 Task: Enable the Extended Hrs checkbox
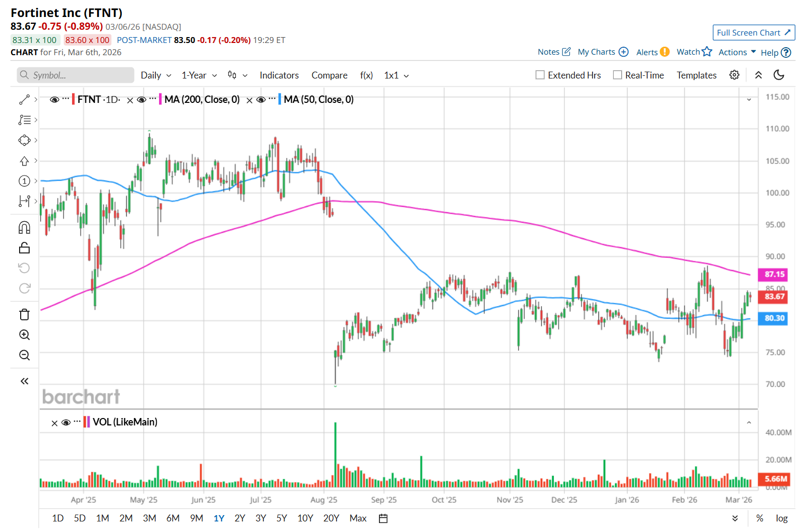click(540, 75)
